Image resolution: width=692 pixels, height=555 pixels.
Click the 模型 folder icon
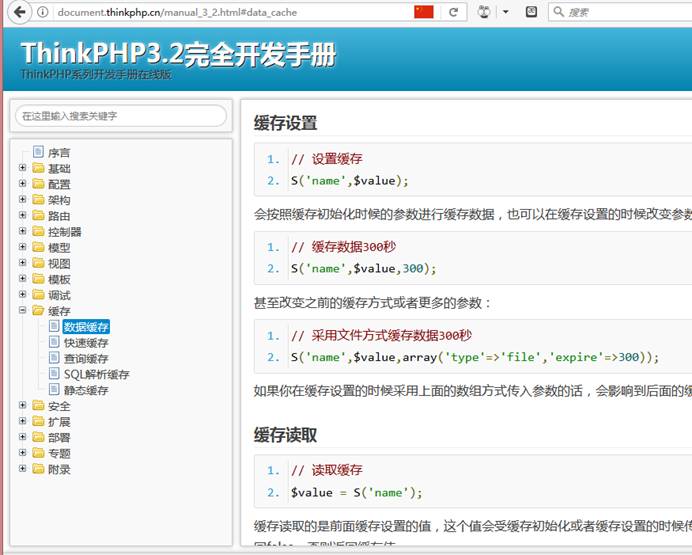tap(38, 247)
